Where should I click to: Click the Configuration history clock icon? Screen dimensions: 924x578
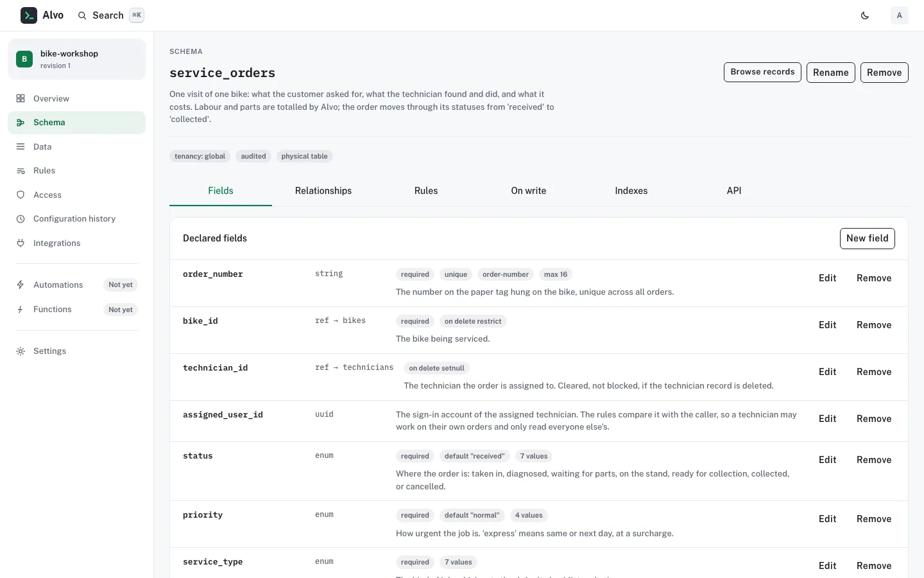coord(21,219)
